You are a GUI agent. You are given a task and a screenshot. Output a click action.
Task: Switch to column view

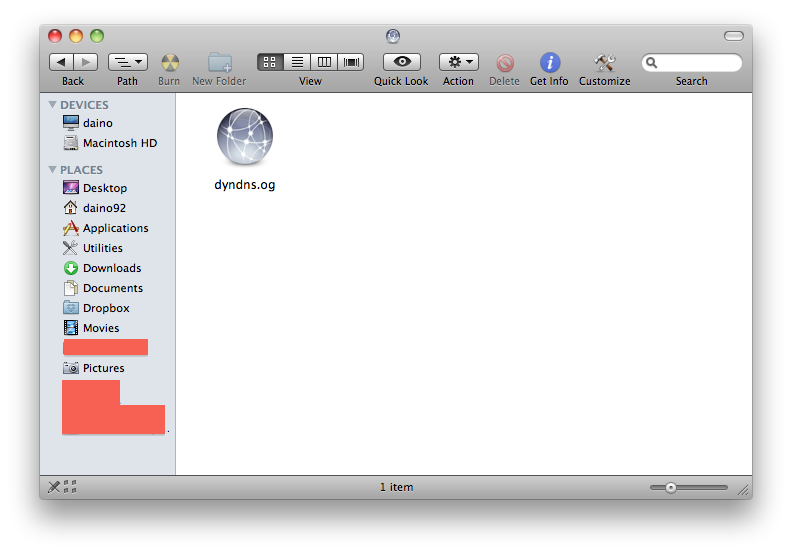pos(324,62)
